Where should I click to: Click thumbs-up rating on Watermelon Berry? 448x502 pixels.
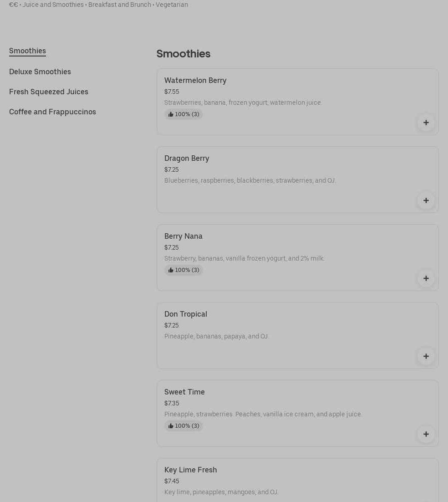pyautogui.click(x=183, y=114)
